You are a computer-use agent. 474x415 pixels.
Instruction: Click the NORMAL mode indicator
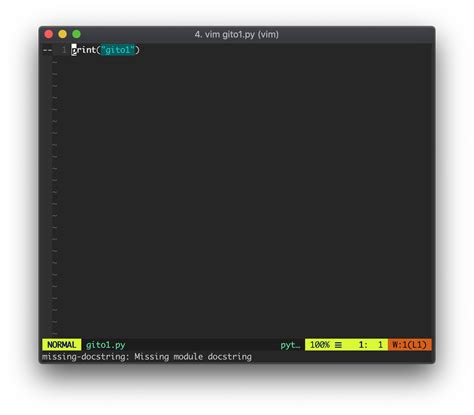pos(62,345)
